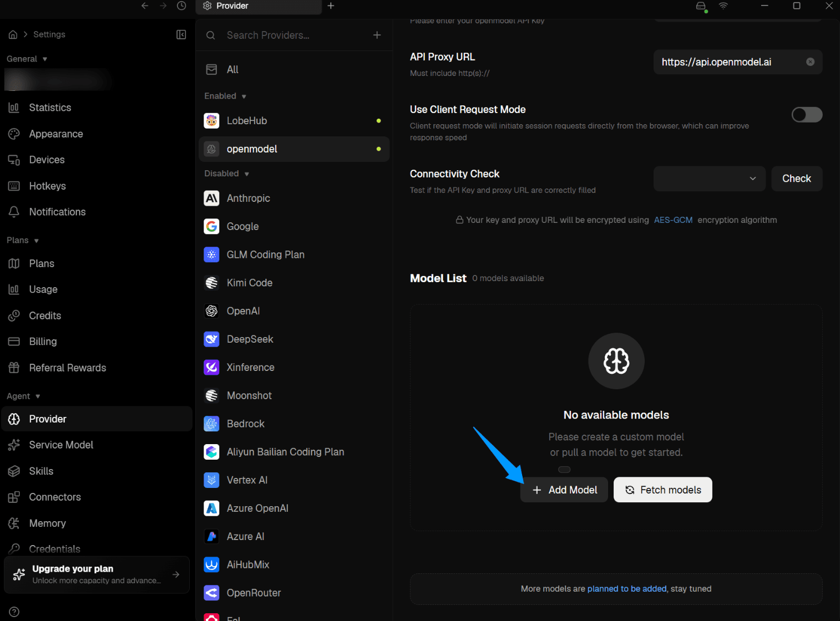
Task: Toggle Use Client Request Mode switch
Action: pos(807,115)
